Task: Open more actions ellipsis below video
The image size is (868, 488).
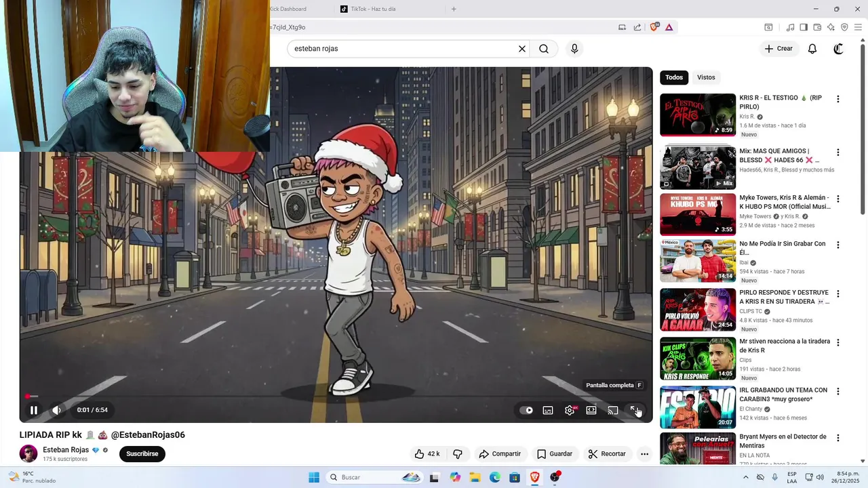Action: pyautogui.click(x=644, y=454)
